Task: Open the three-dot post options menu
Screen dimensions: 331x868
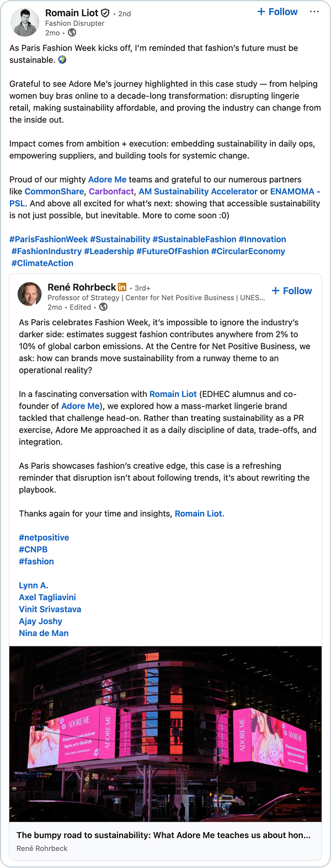Action: 314,12
